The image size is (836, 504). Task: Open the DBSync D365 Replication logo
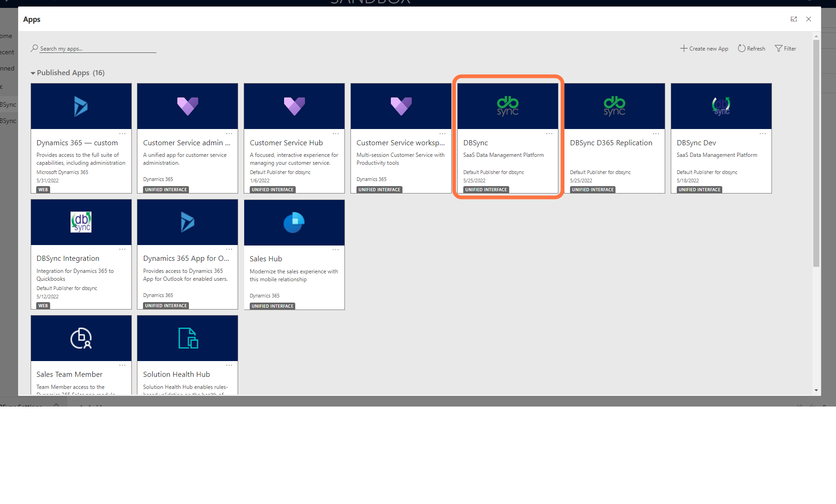(615, 106)
